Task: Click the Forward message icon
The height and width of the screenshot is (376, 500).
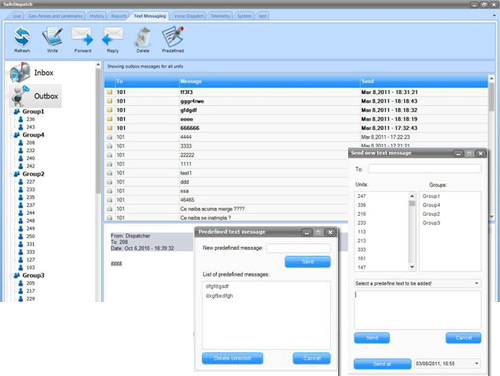Action: [83, 36]
